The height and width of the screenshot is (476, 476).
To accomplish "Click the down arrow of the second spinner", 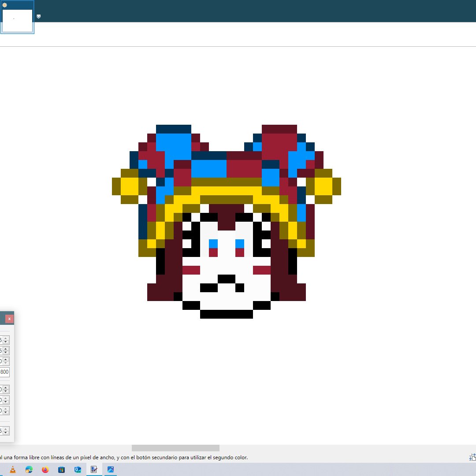I will point(6,352).
